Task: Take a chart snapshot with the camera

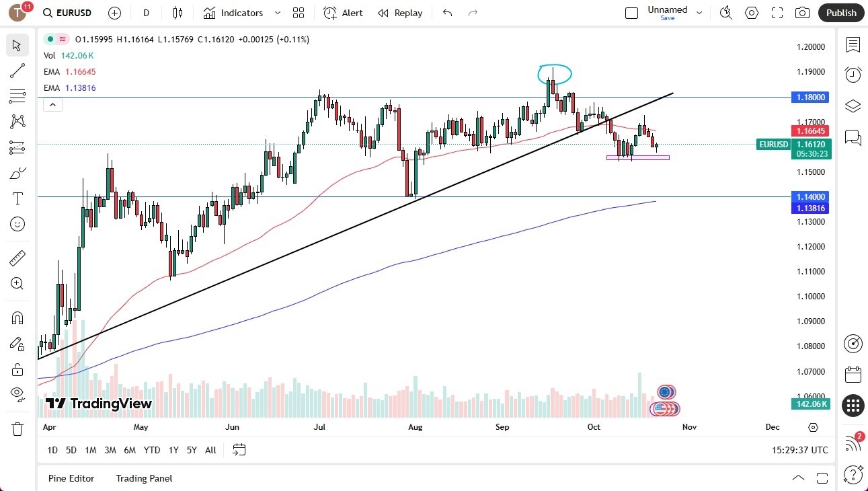Action: point(803,12)
